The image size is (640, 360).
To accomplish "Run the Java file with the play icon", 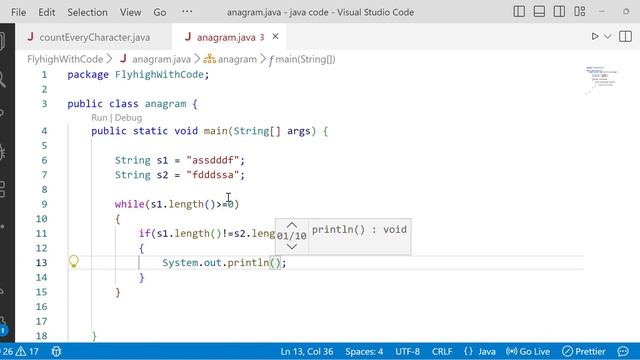I will pyautogui.click(x=595, y=36).
